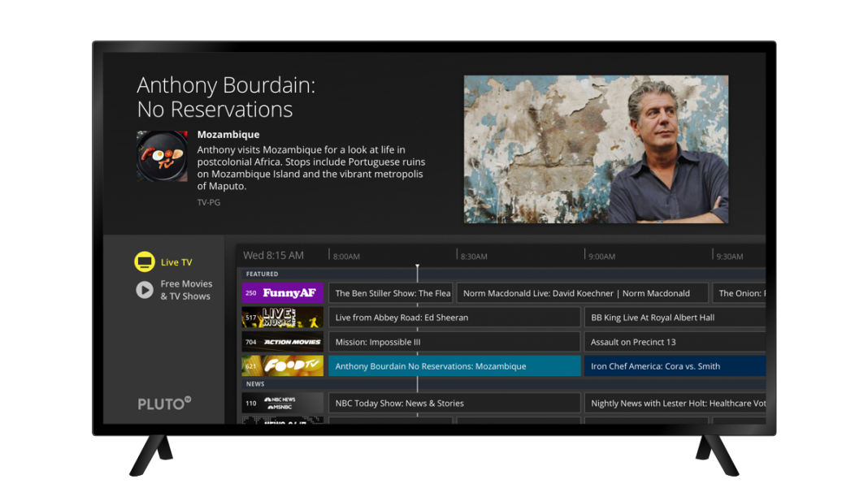Select channel 250 FunnyAF logo
The width and height of the screenshot is (868, 488).
[282, 292]
